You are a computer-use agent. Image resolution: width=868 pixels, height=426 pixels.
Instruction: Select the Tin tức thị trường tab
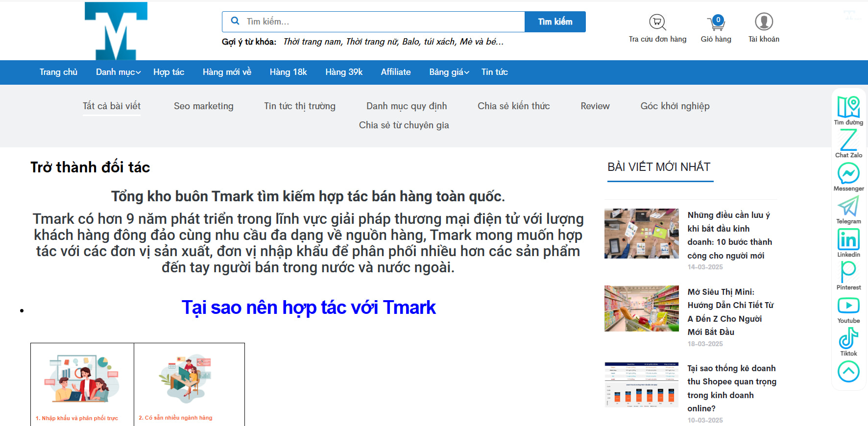coord(300,106)
